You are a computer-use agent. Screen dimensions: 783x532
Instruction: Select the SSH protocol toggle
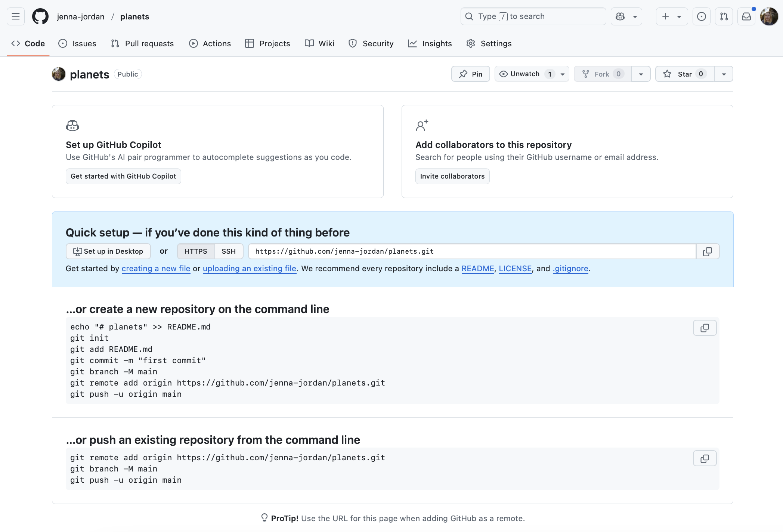coord(229,251)
